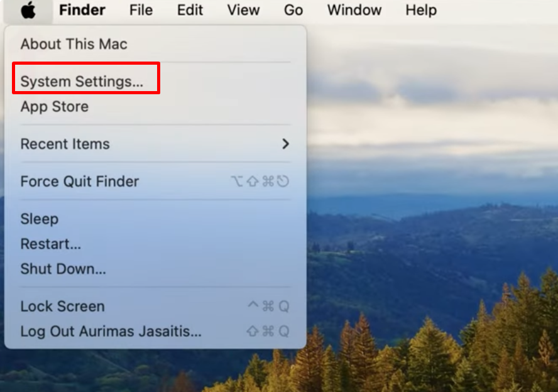
Task: Select the Restart option
Action: 50,244
